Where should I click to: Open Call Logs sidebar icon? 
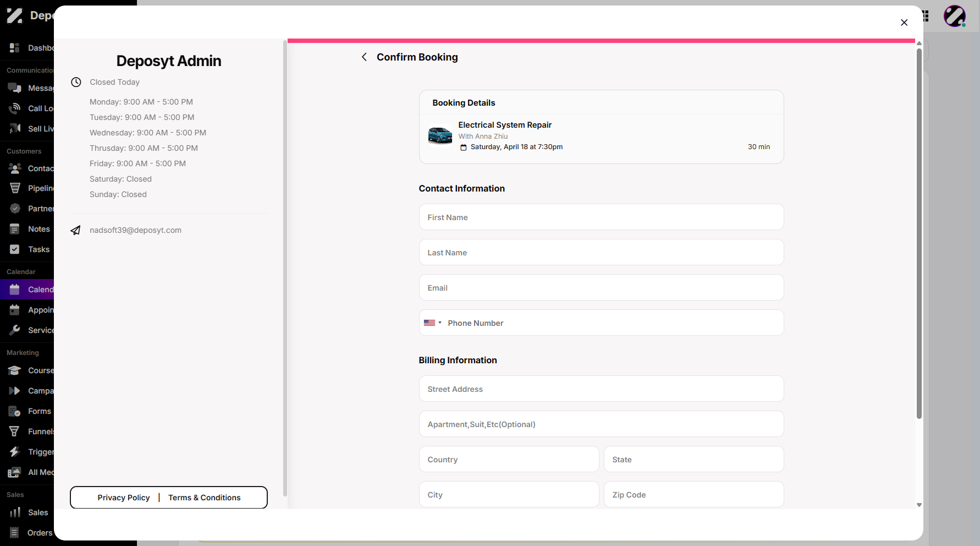(15, 108)
